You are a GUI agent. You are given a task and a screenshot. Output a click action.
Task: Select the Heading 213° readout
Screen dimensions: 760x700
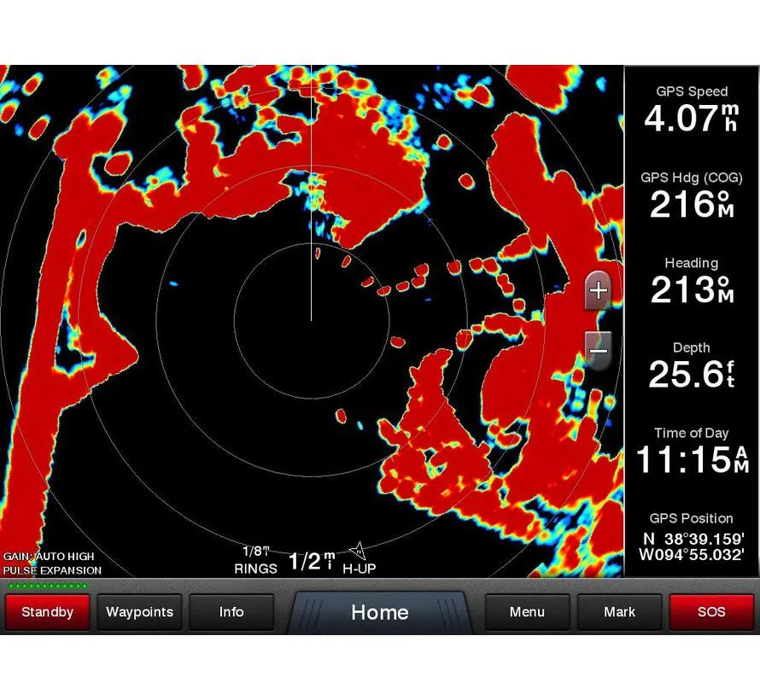pyautogui.click(x=692, y=281)
